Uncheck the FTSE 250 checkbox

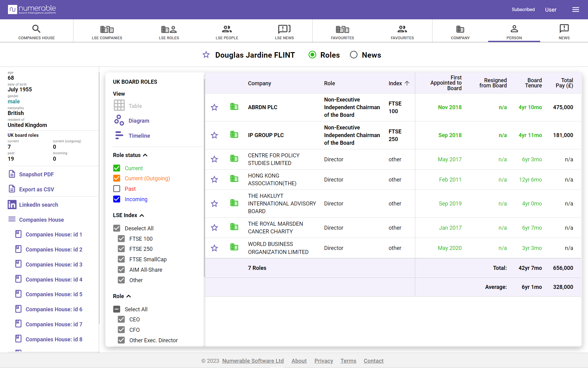(x=121, y=249)
